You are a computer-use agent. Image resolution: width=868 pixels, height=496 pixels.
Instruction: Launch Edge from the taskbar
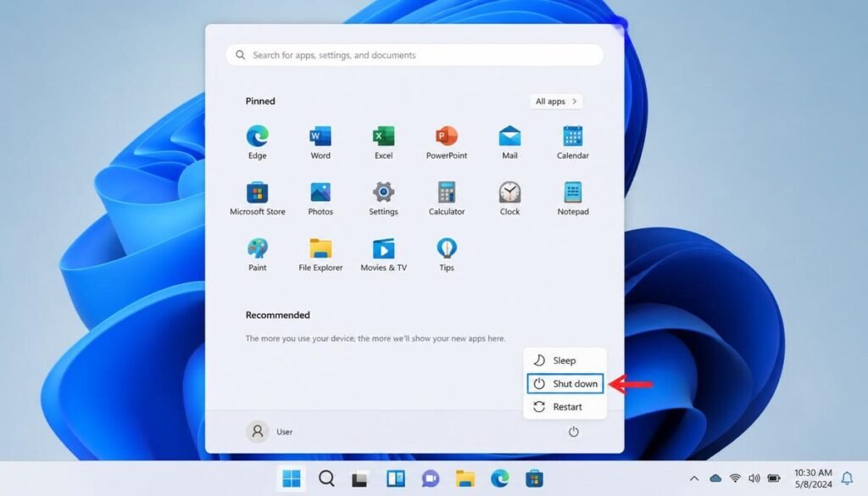(x=499, y=478)
